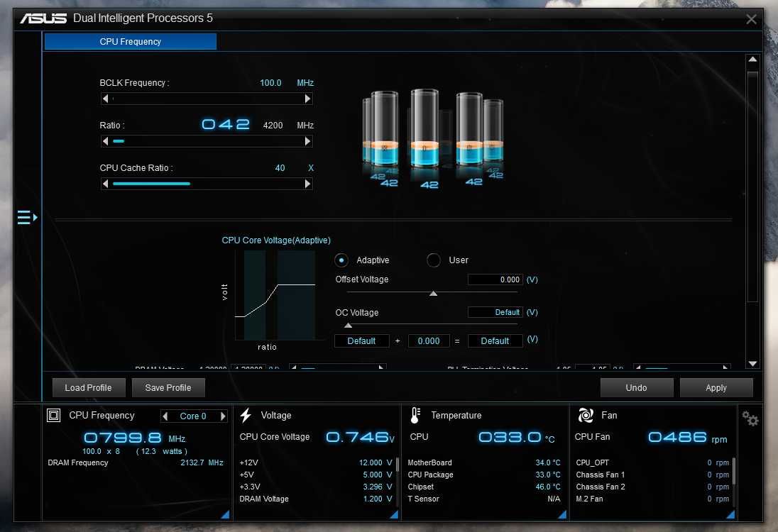Select the User voltage mode

pos(433,260)
